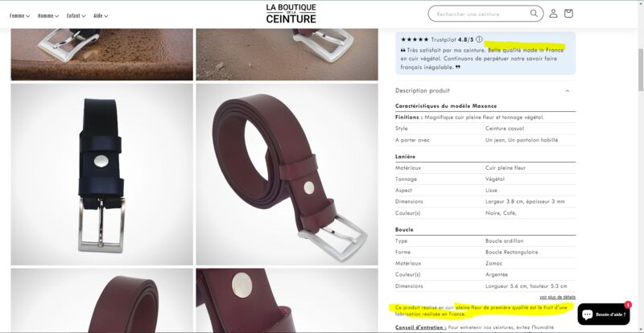Screen dimensions: 644x333
Task: Click the Trustpilot five-star rating
Action: (415, 39)
